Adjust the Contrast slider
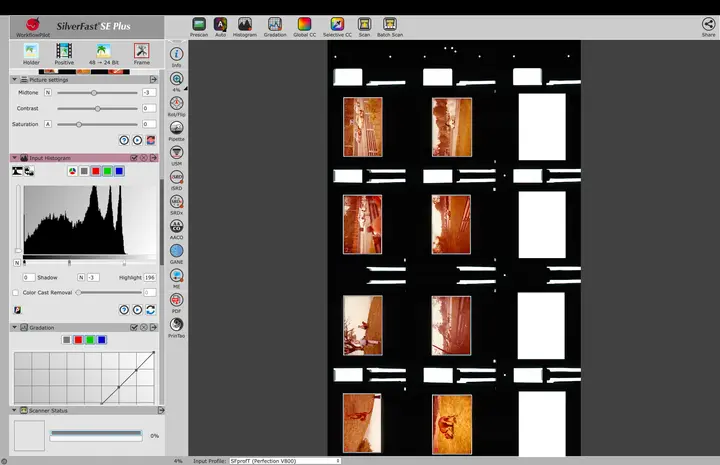This screenshot has width=720, height=465. click(x=97, y=109)
